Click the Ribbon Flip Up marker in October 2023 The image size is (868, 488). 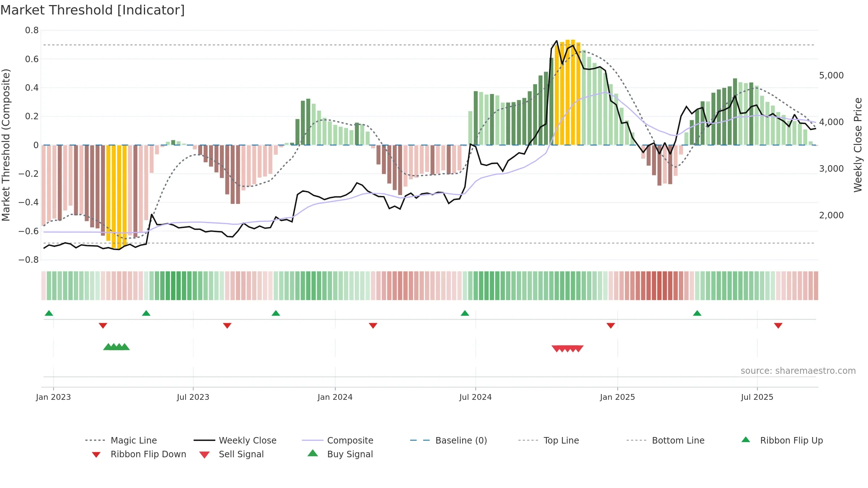tap(276, 313)
